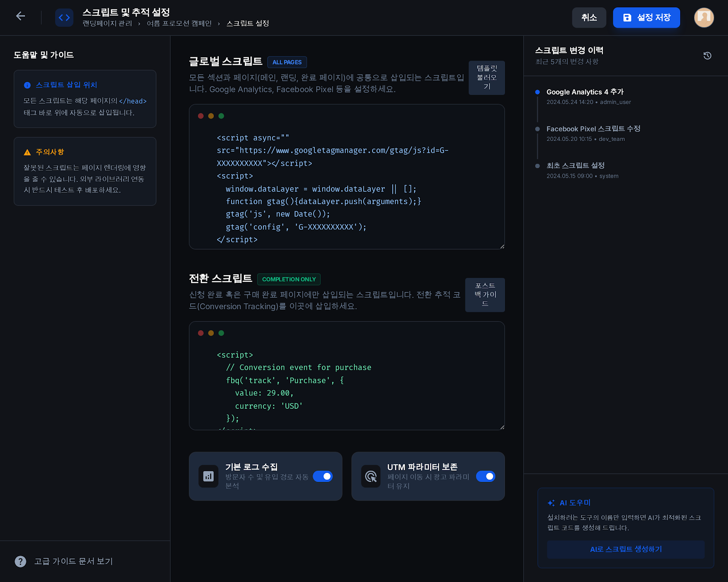The image size is (728, 582).
Task: Click the basic log collection chart icon
Action: tap(208, 477)
